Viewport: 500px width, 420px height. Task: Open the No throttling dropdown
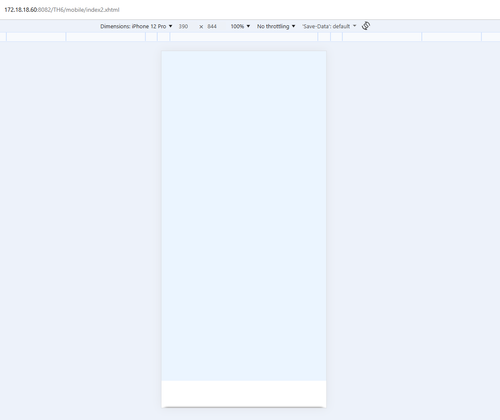point(276,26)
